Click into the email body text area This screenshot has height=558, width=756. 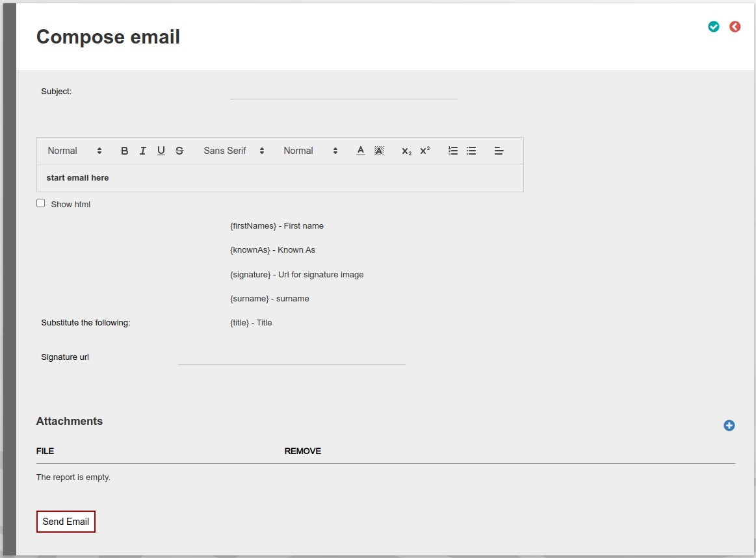(x=280, y=178)
